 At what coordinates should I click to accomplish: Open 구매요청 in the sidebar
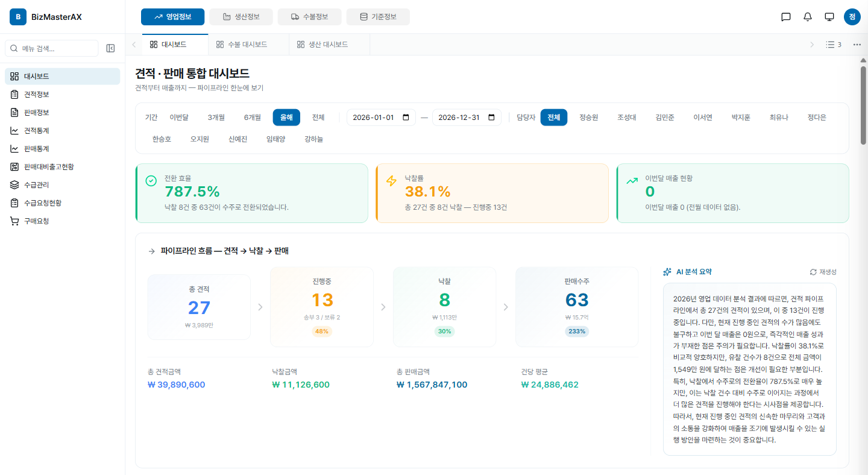point(63,221)
